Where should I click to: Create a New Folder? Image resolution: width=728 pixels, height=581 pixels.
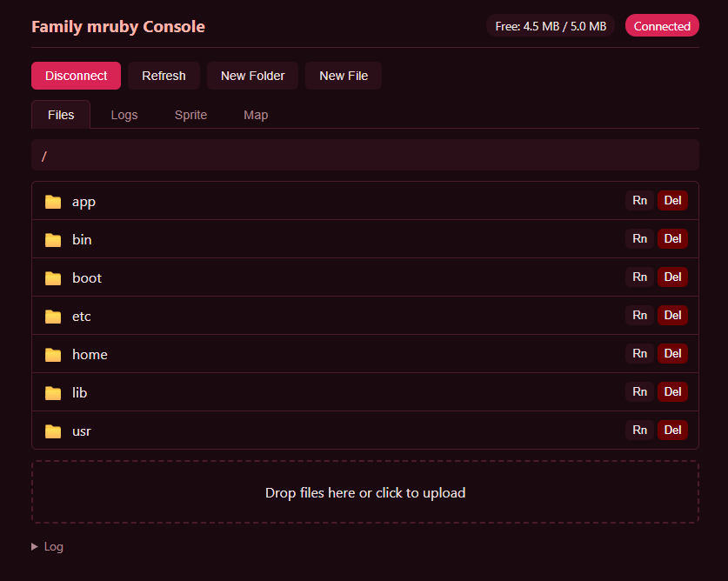click(x=252, y=76)
